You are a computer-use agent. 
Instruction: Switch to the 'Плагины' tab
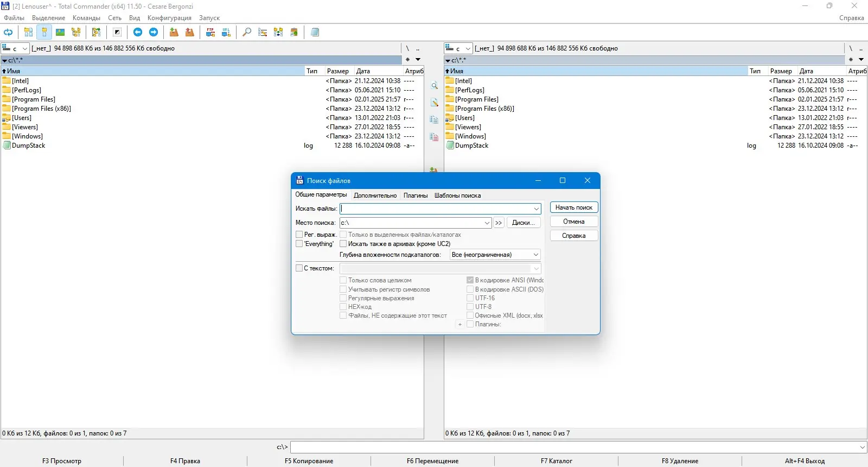(x=416, y=195)
